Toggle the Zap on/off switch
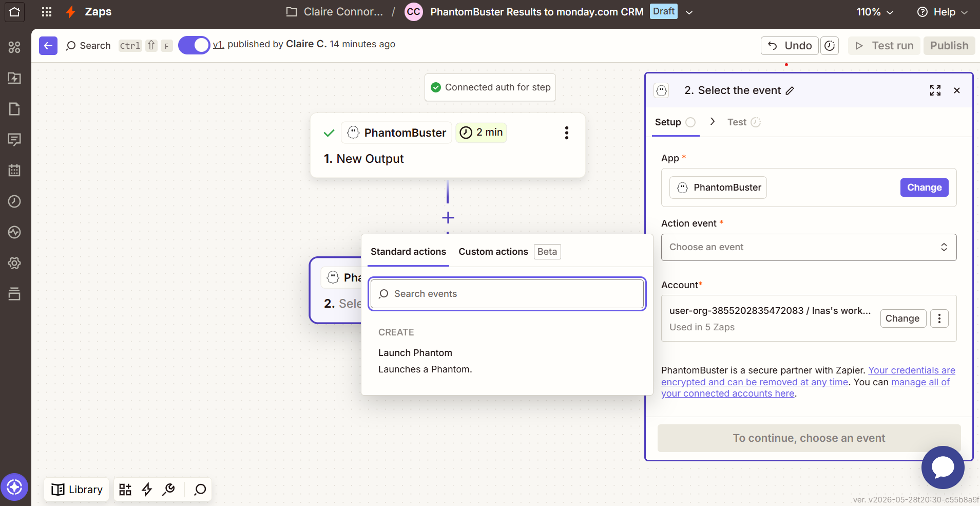This screenshot has height=506, width=980. point(194,45)
